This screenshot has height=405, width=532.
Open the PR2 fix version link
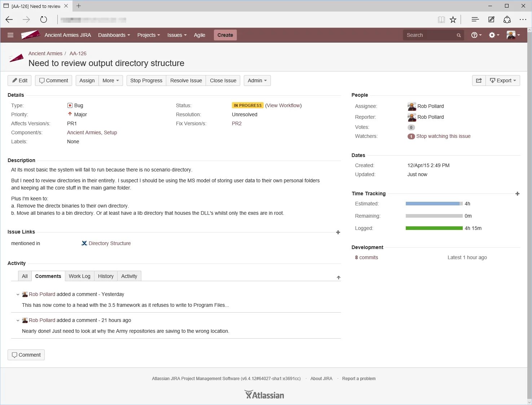[237, 123]
